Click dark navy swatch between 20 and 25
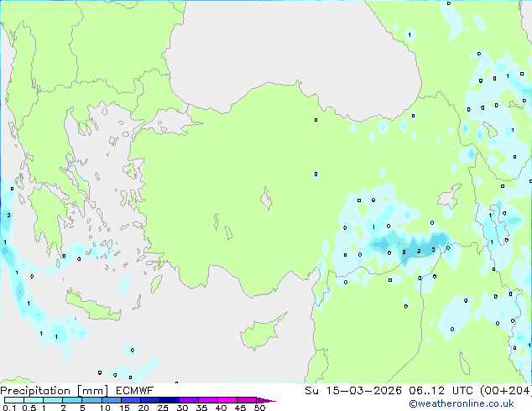The width and height of the screenshot is (532, 411). pyautogui.click(x=153, y=400)
